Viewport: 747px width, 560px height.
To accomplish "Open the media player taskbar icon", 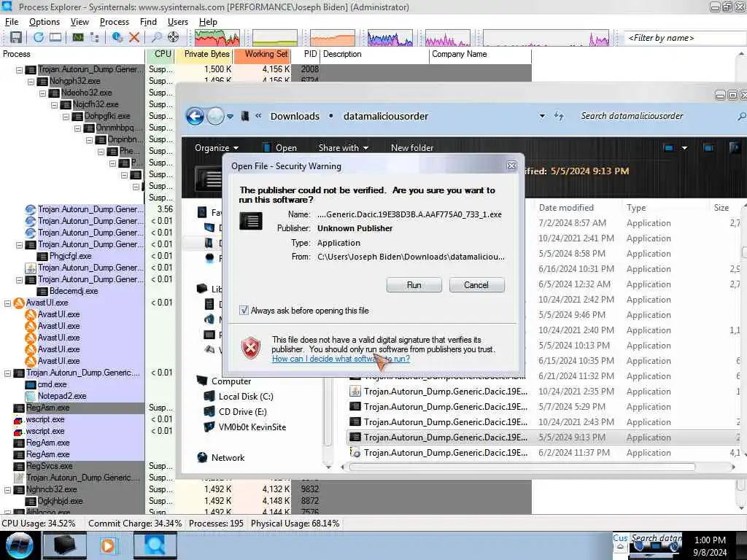I will click(x=108, y=545).
